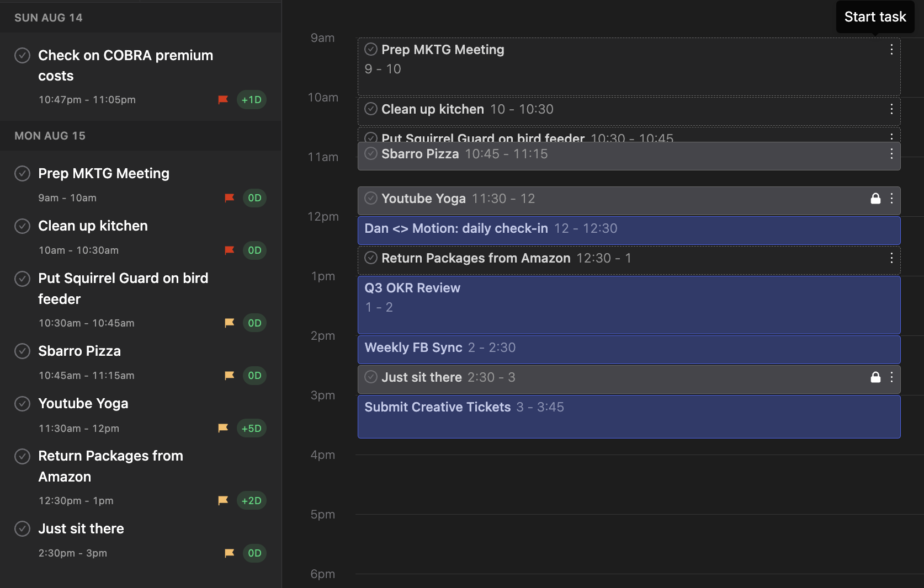
Task: Click the yellow flag on Return Packages task
Action: tap(223, 500)
